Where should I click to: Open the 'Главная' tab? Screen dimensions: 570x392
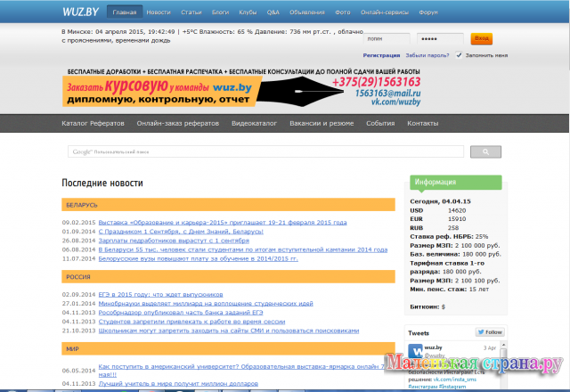tap(125, 13)
